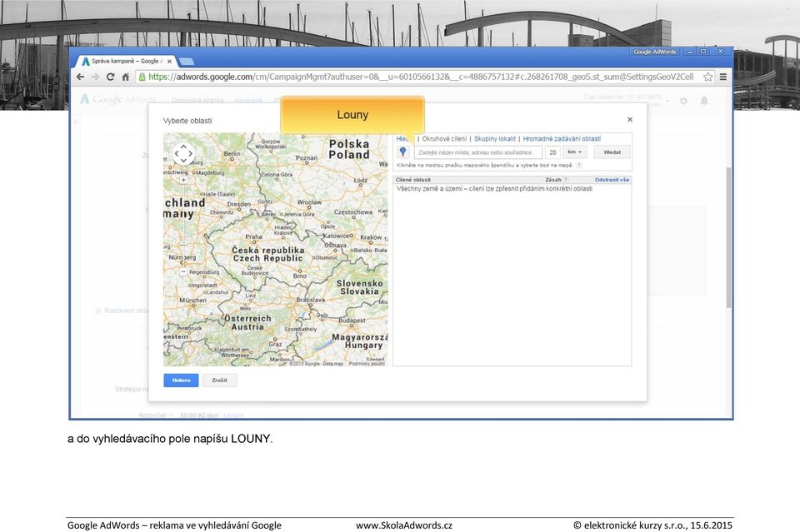
Task: Switch to the Skupiny lokalit tab
Action: [x=495, y=138]
